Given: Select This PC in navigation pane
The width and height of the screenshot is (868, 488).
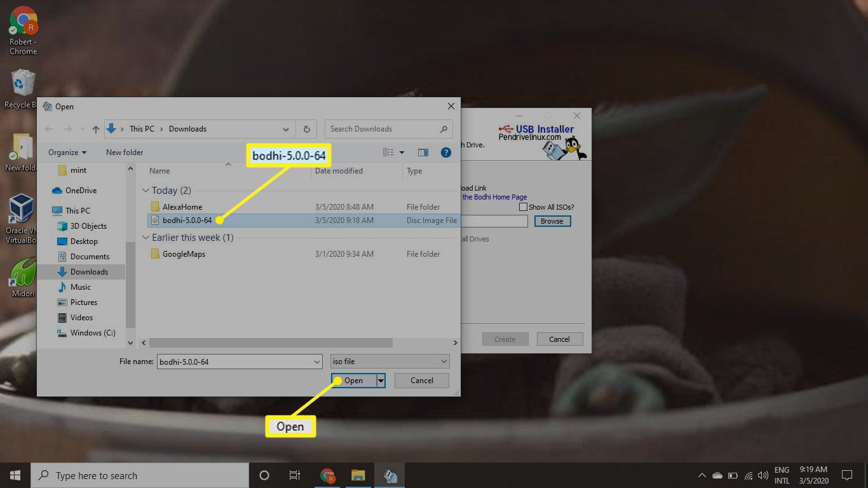Looking at the screenshot, I should tap(71, 211).
